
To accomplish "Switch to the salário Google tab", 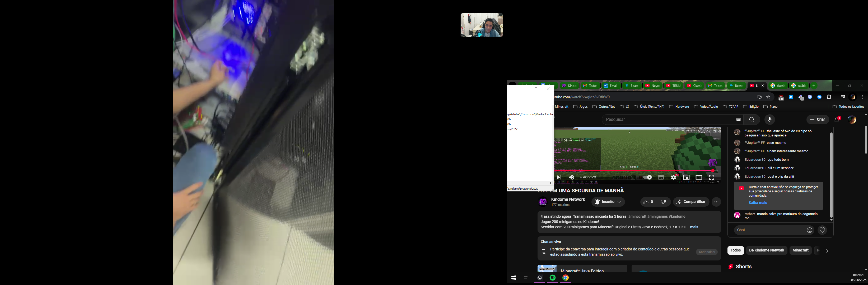I will coord(799,86).
